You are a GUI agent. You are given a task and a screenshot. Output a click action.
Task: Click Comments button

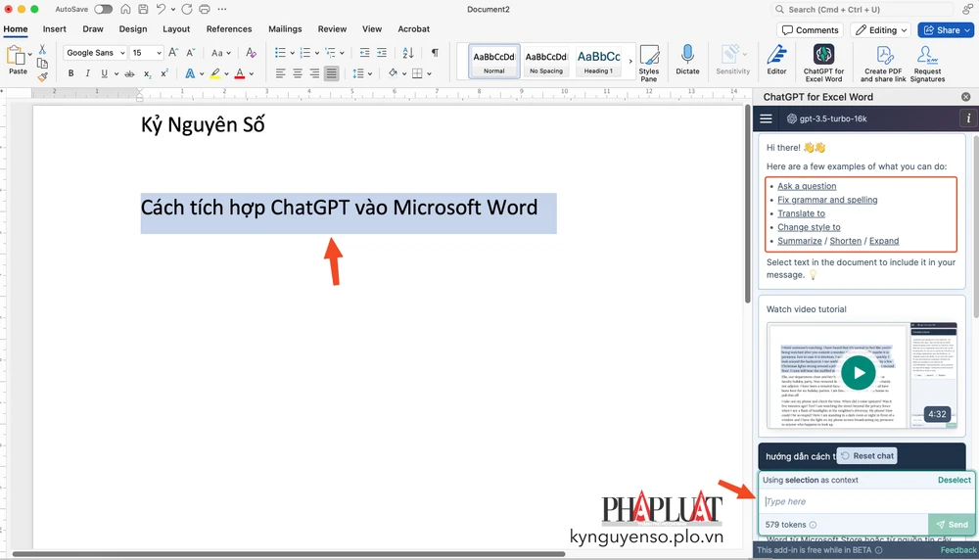(x=811, y=30)
